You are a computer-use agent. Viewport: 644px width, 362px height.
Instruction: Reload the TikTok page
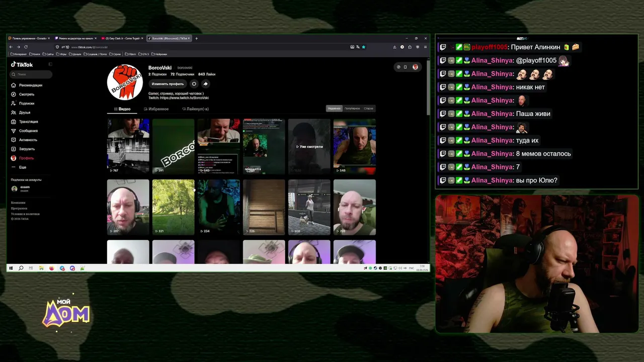point(26,47)
